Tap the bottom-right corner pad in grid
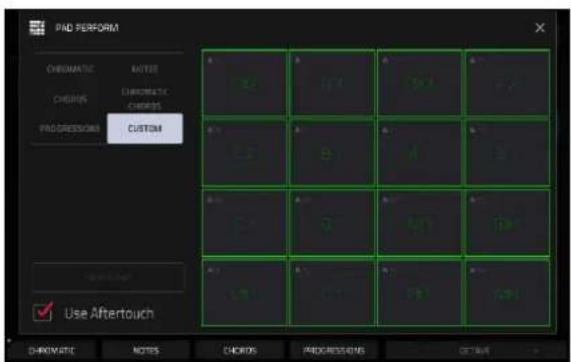This screenshot has height=362, width=571. point(507,293)
